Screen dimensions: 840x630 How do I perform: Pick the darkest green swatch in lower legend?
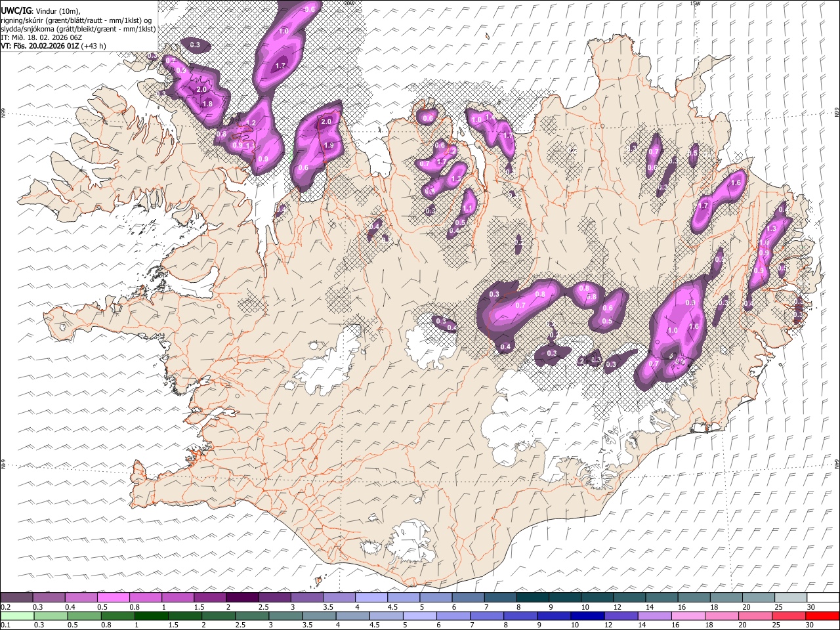pos(151,616)
